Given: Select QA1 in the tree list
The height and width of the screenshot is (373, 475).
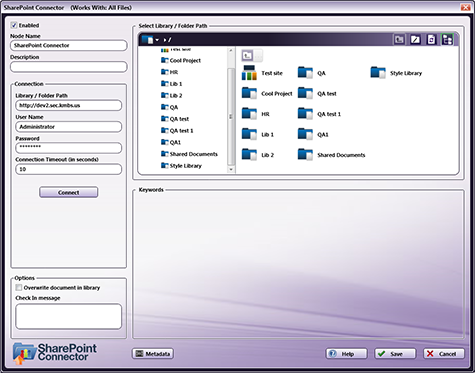Looking at the screenshot, I should coord(171,142).
